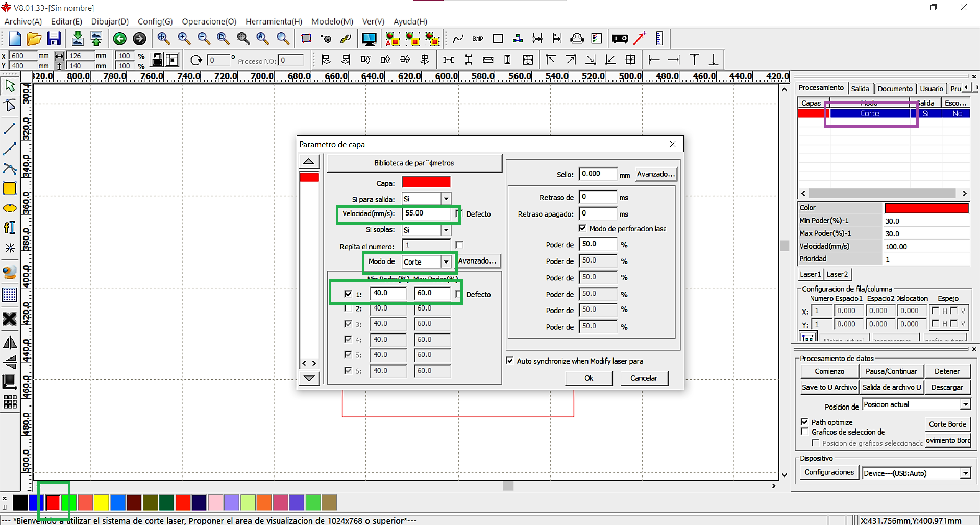
Task: Select the ellipse drawing tool
Action: pyautogui.click(x=10, y=208)
